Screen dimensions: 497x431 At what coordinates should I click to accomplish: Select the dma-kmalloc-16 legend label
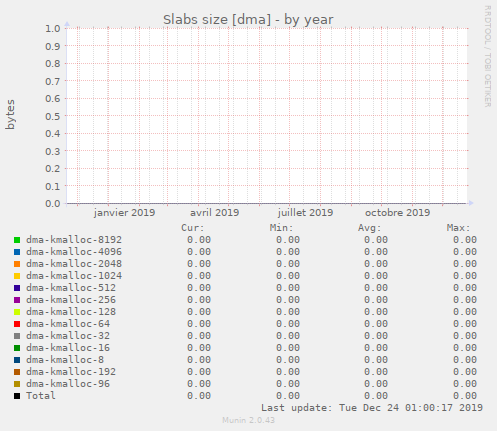[68, 348]
